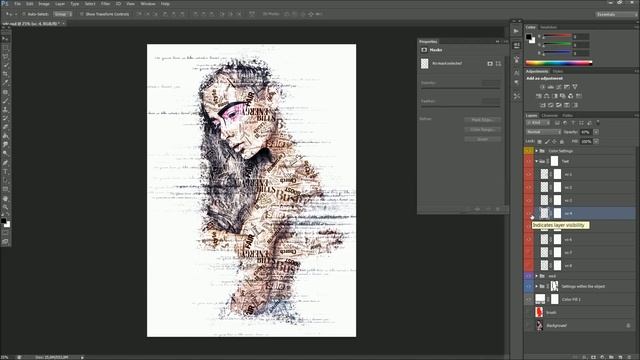This screenshot has height=360, width=640.
Task: Select the Brush tool
Action: pos(5,101)
